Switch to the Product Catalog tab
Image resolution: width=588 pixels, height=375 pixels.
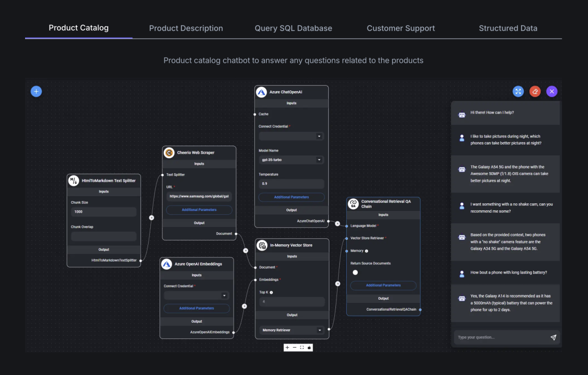(x=79, y=28)
